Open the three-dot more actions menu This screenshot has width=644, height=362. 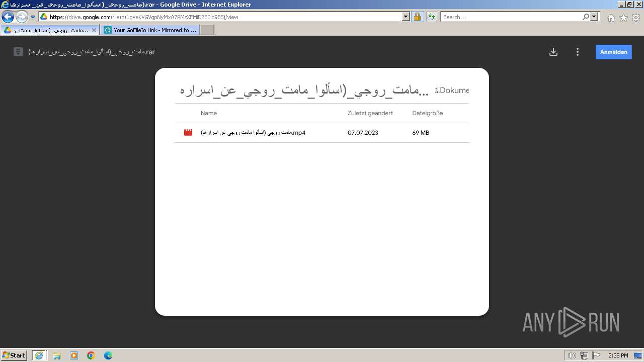[x=578, y=52]
